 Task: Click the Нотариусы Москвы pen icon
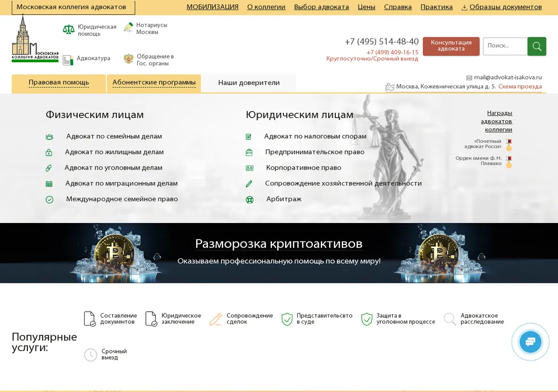(128, 27)
